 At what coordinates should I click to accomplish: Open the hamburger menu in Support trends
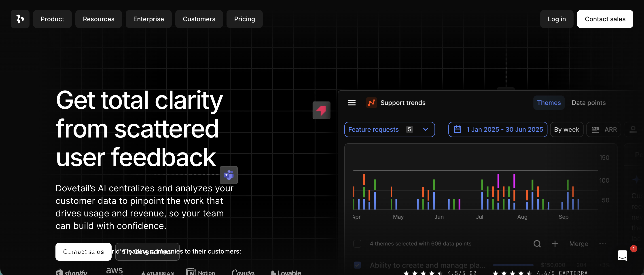coord(352,103)
